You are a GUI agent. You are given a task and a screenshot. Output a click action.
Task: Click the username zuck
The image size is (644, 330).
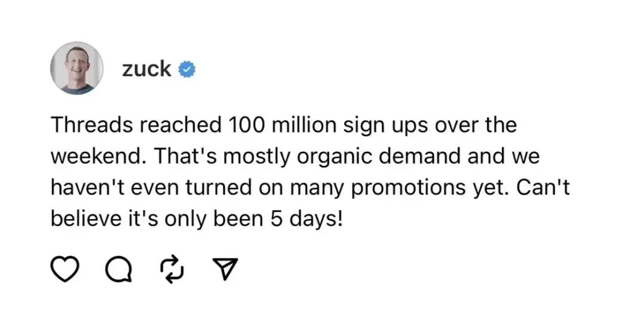point(147,69)
